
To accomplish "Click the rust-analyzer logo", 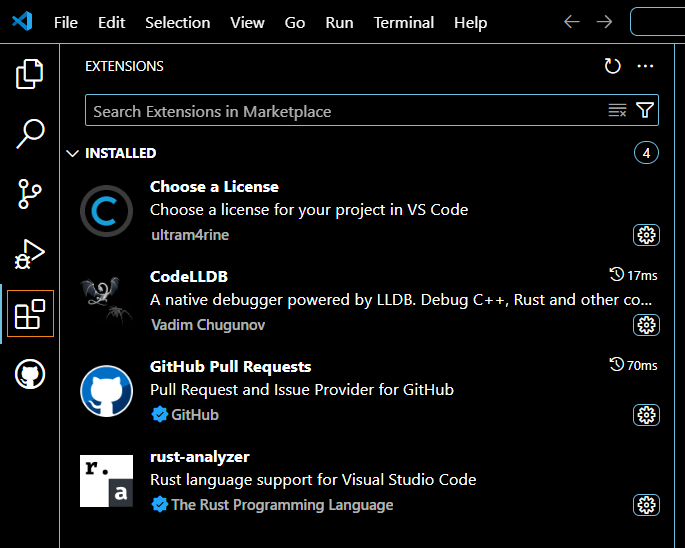I will click(107, 481).
